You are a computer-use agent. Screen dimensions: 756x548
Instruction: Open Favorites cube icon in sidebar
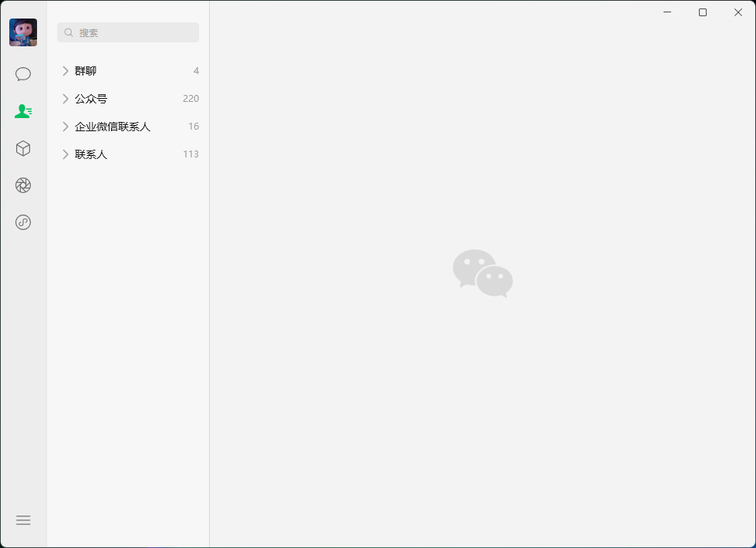[23, 148]
